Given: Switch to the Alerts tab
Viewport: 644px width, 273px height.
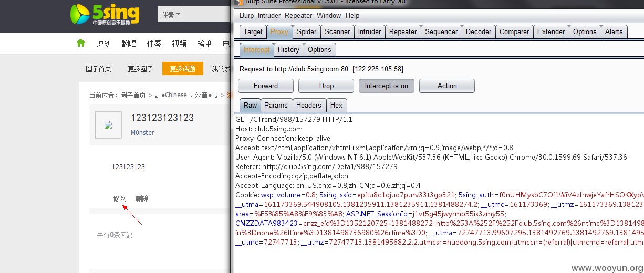Looking at the screenshot, I should point(614,31).
